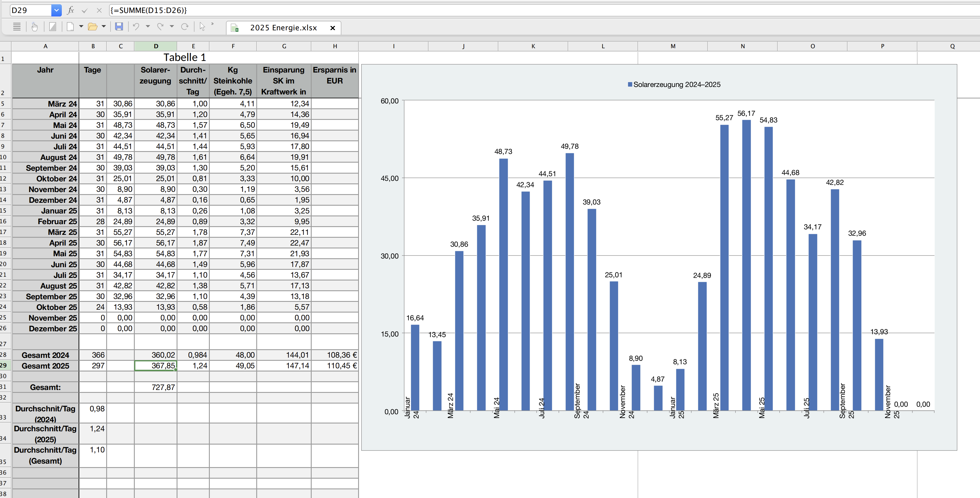Click the formula bar input field

(x=545, y=10)
